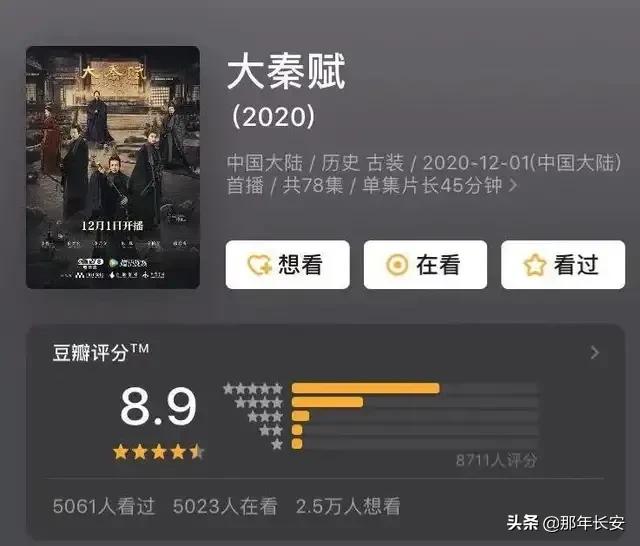Click the one-star row icon
The width and height of the screenshot is (640, 546).
click(277, 444)
